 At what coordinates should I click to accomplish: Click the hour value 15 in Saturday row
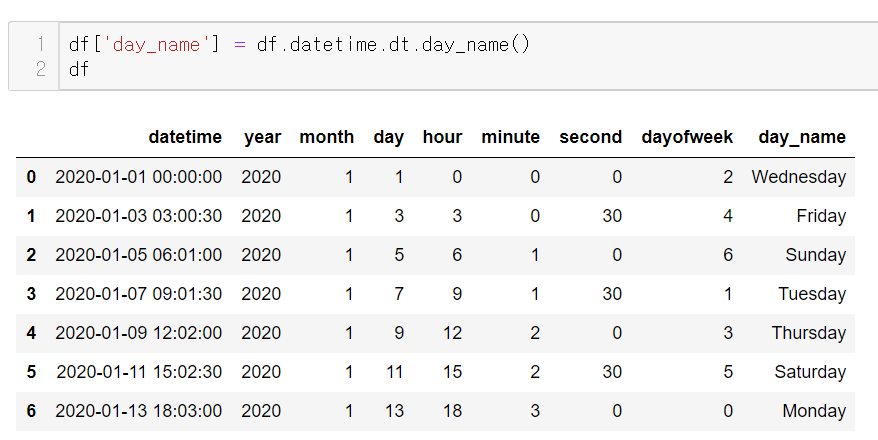coord(452,372)
